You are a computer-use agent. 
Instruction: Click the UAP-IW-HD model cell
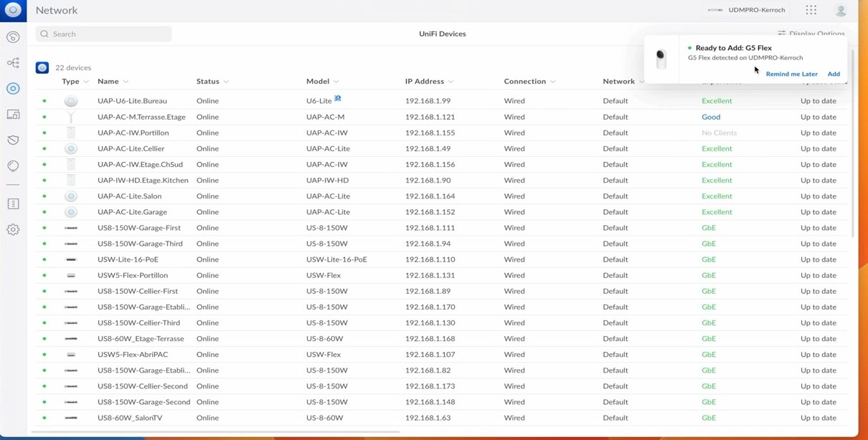coord(327,180)
